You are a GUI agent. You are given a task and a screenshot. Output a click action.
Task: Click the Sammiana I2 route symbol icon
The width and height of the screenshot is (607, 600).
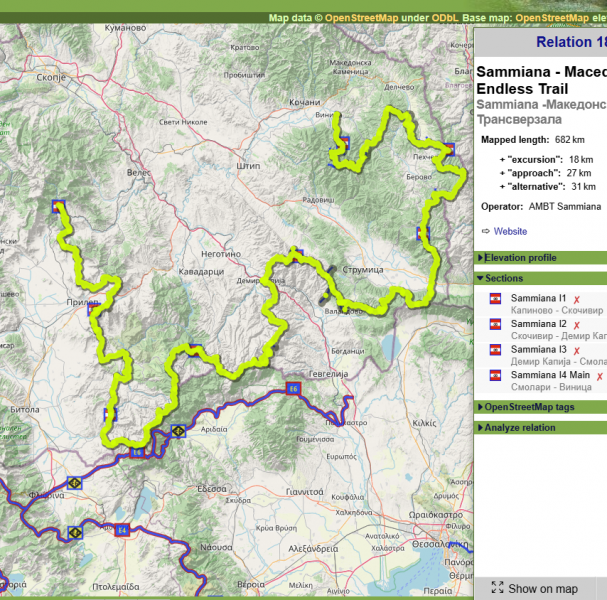[495, 324]
